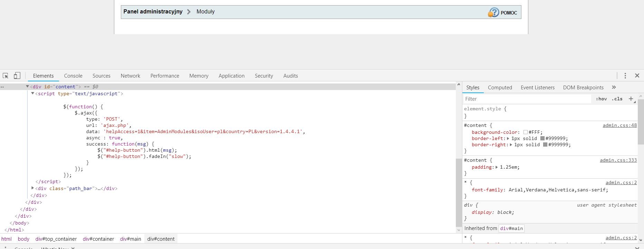
Task: Activate the inspect element picker icon
Action: coord(6,76)
